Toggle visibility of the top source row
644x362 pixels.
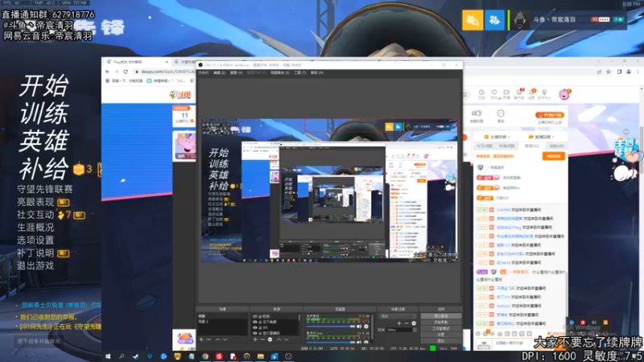point(255,316)
